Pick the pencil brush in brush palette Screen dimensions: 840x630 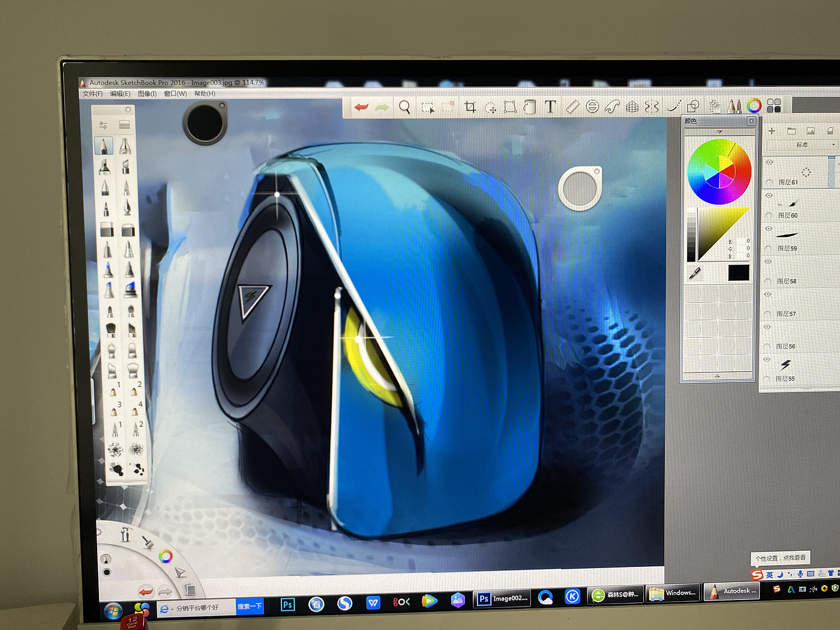pos(103,146)
